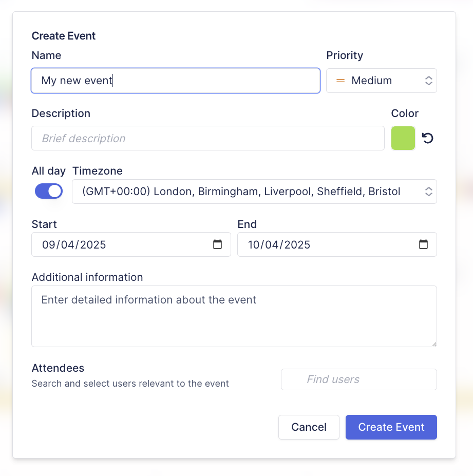Submit with the blue Create Event button
This screenshot has height=476, width=473.
click(391, 427)
